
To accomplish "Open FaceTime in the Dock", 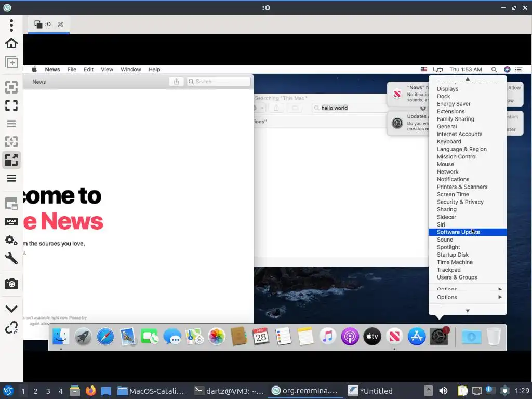I will pos(150,337).
